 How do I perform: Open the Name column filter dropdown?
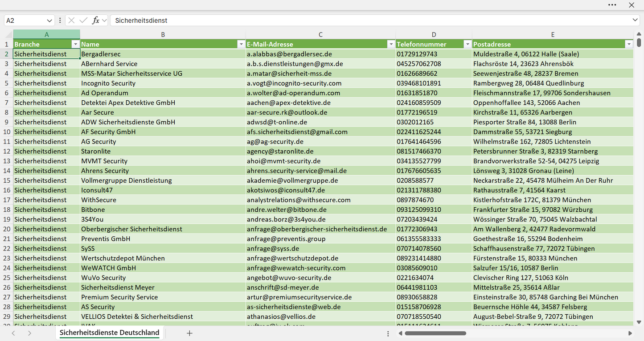241,44
